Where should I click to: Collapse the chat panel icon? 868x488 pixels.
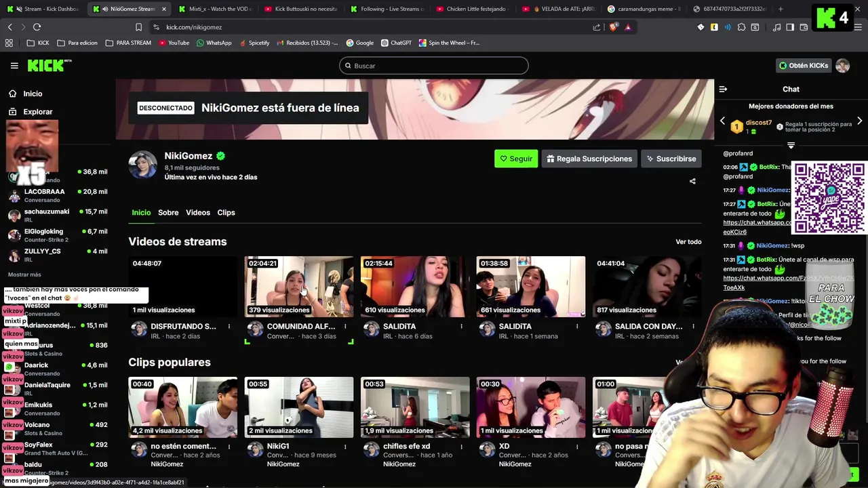(723, 89)
